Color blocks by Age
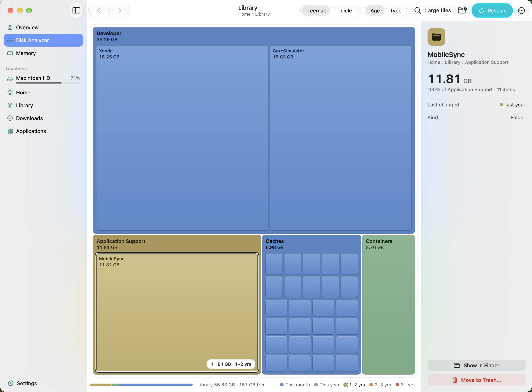 coord(375,10)
